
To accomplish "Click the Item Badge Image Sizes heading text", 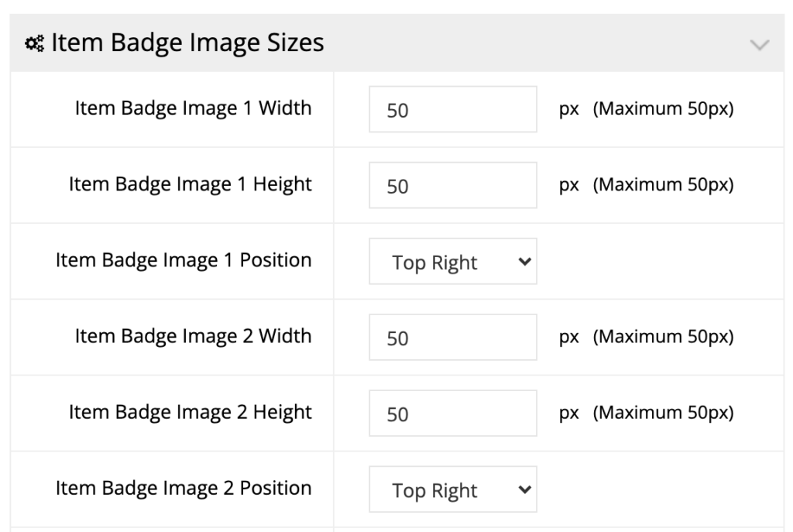I will [x=187, y=43].
